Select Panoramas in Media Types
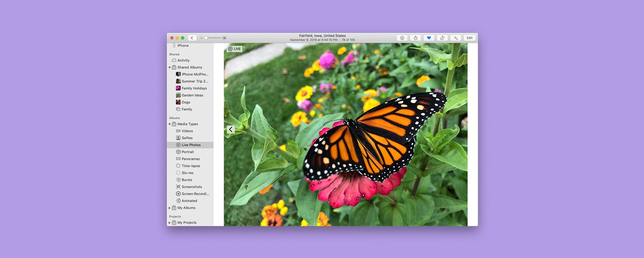The height and width of the screenshot is (258, 644). [190, 159]
